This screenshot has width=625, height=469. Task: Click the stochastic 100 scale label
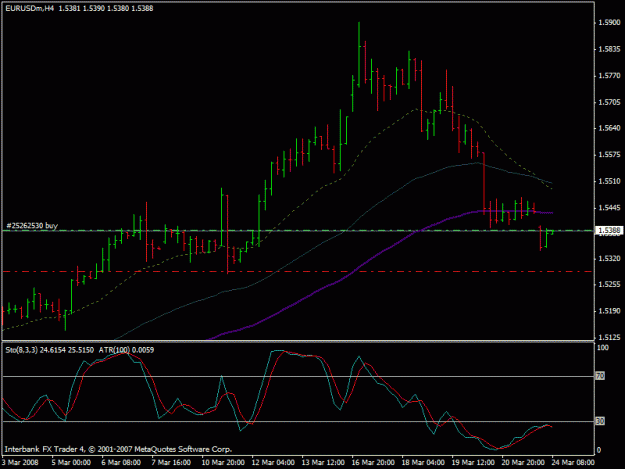click(603, 347)
